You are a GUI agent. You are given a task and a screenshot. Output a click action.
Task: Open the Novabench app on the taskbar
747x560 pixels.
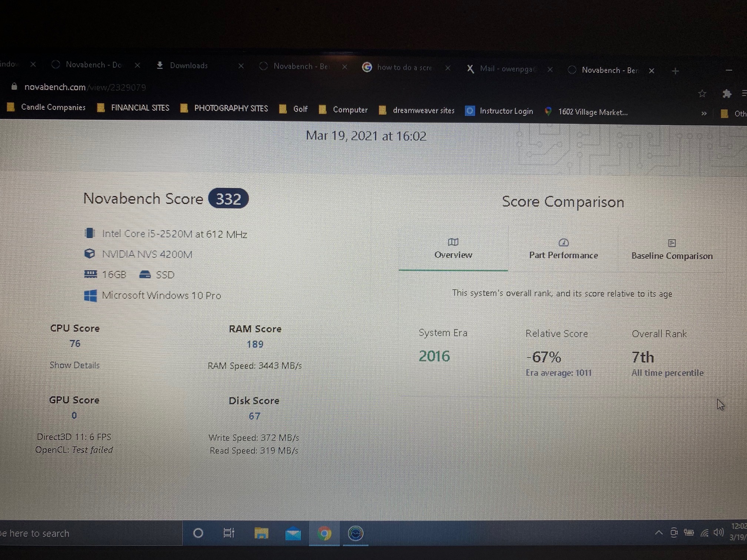[355, 534]
